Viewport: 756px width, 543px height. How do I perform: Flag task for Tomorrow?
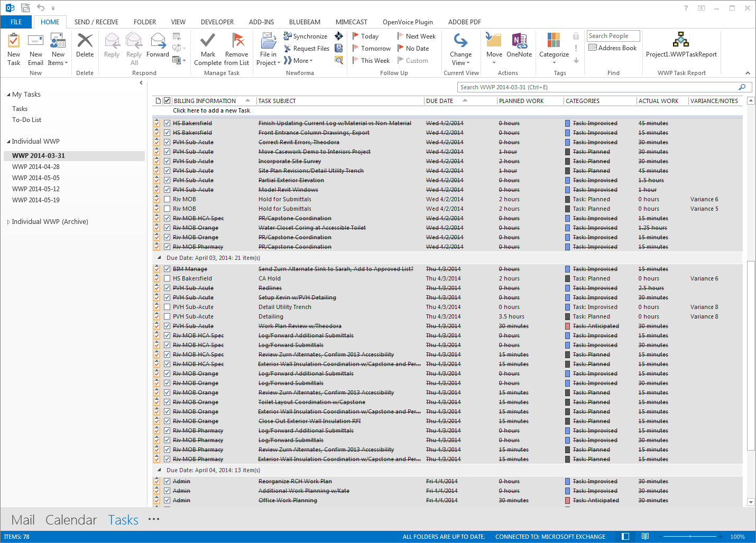pos(371,48)
